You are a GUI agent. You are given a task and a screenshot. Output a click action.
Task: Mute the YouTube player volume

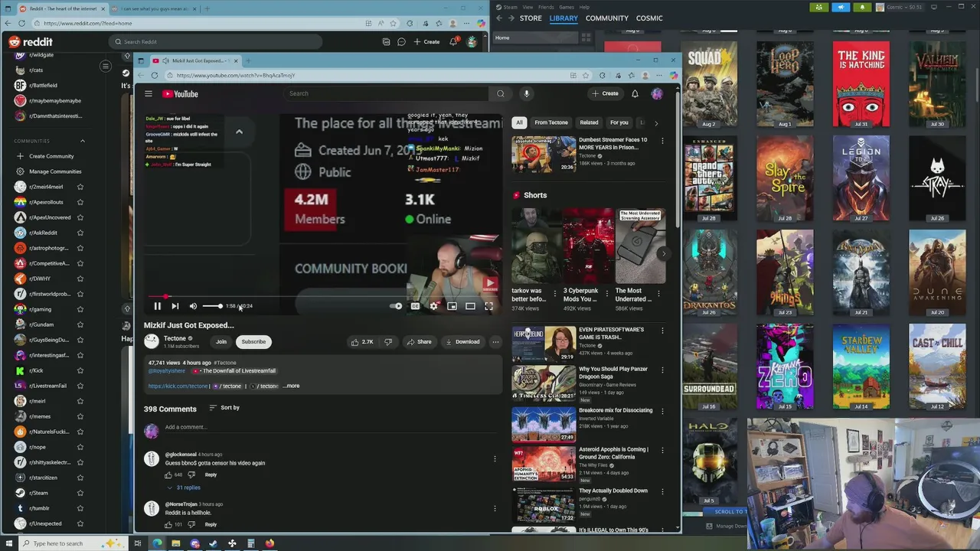(193, 306)
